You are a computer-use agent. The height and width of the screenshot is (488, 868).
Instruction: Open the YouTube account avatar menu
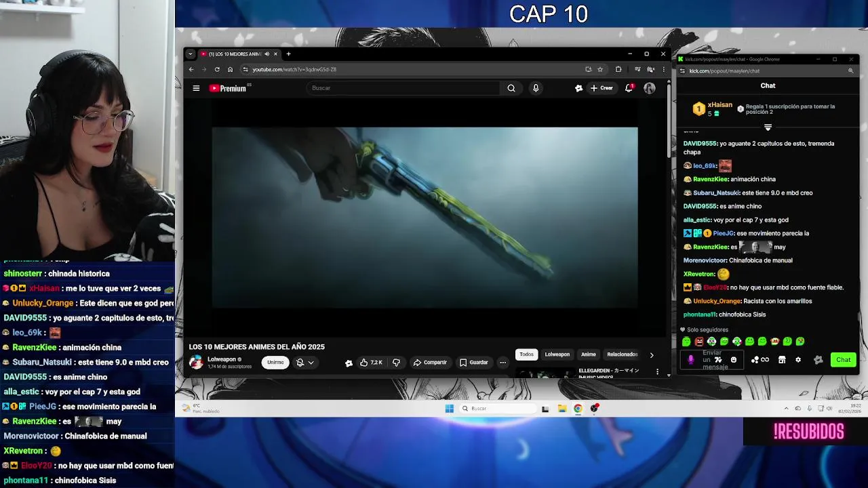click(650, 88)
